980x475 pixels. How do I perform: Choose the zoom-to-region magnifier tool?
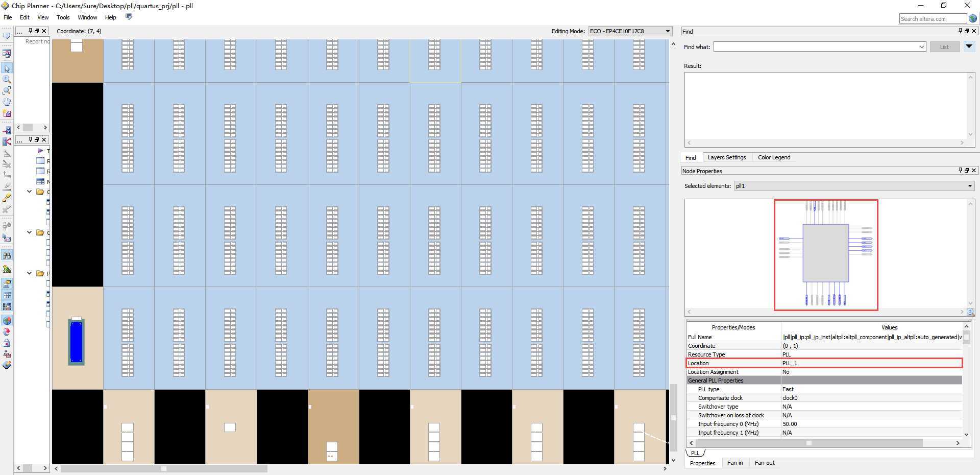[x=7, y=91]
